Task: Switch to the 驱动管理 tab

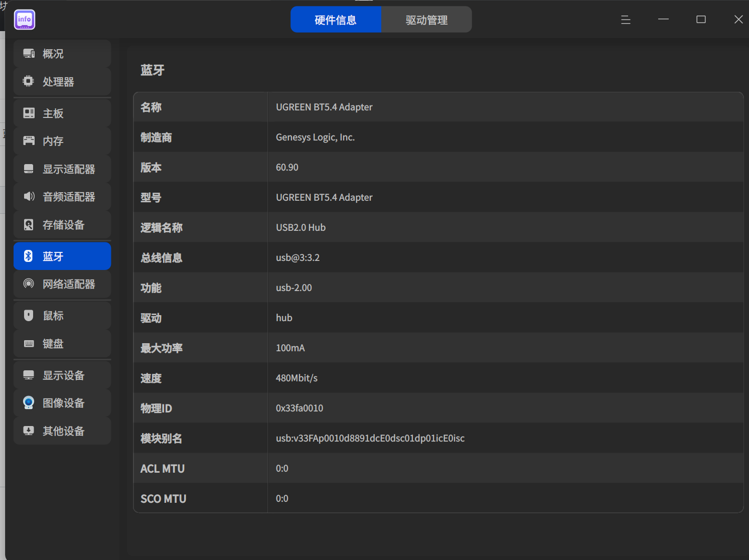Action: 426,20
